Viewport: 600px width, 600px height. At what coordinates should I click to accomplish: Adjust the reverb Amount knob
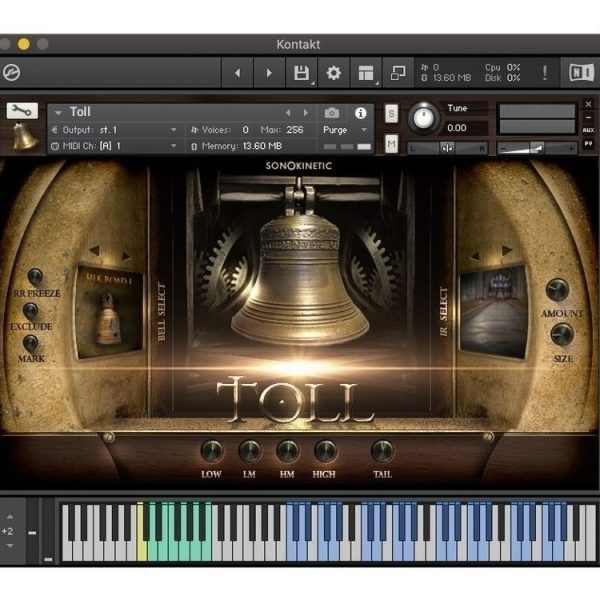click(x=557, y=290)
